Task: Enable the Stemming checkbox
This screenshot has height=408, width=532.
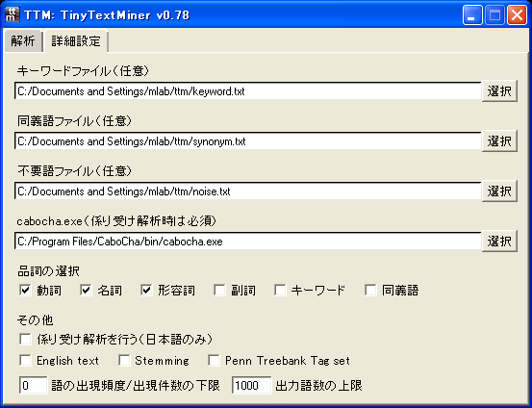Action: tap(124, 360)
